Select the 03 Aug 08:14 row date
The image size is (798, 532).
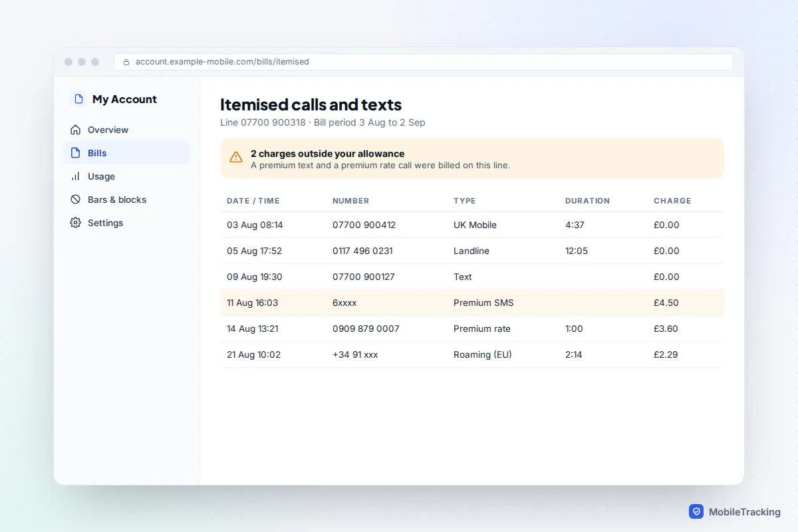(x=255, y=225)
